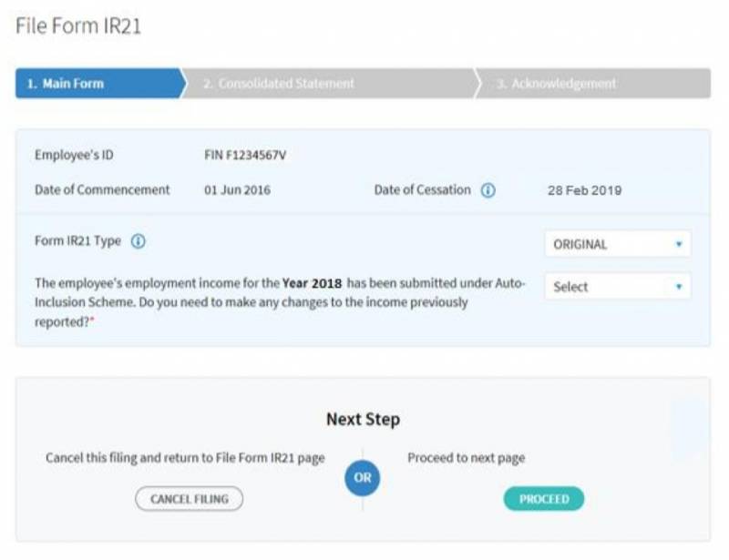Click the Form IR21 Type label

[77, 242]
